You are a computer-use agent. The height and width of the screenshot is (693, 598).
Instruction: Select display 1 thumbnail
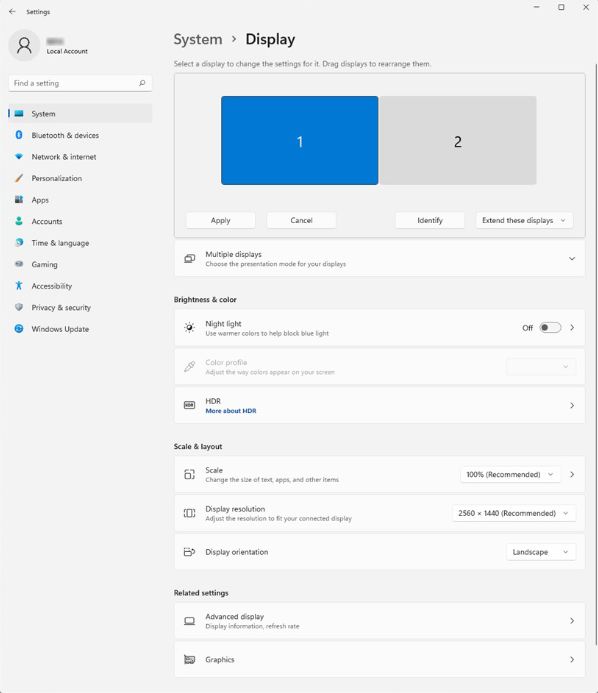pyautogui.click(x=300, y=141)
